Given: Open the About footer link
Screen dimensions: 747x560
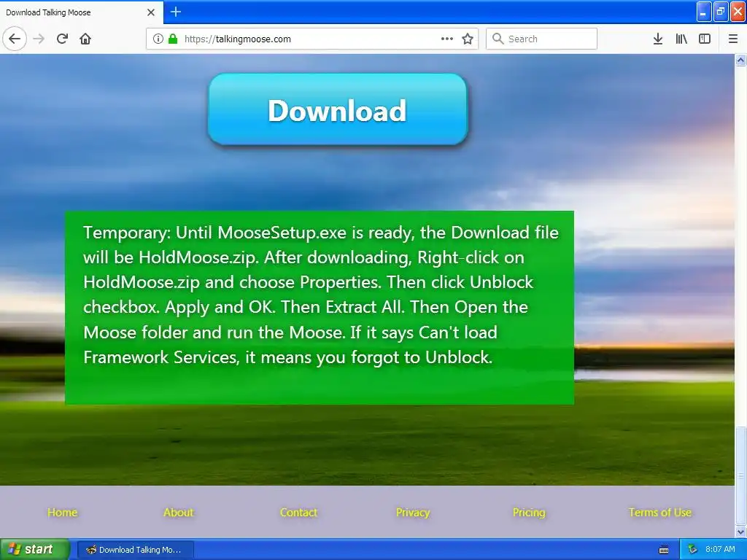Looking at the screenshot, I should (179, 513).
